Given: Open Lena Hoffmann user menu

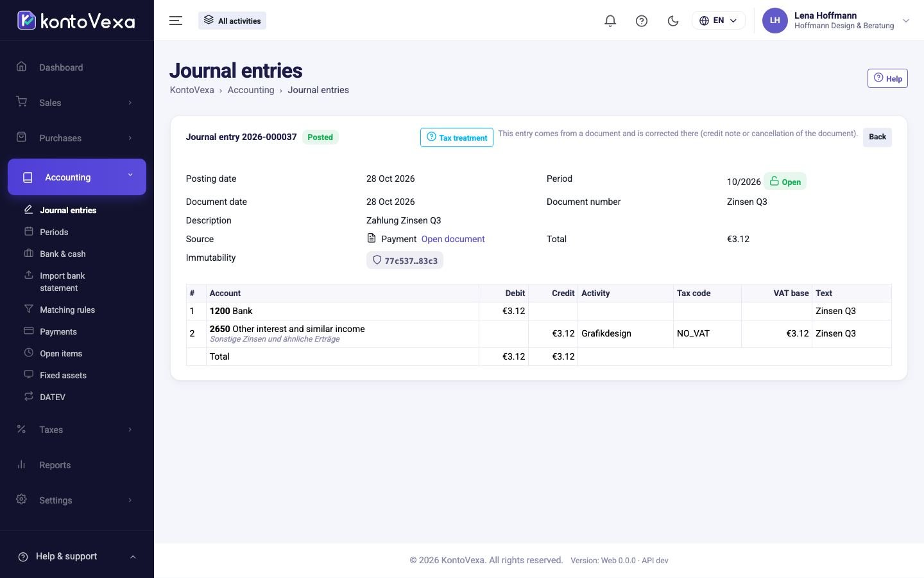Looking at the screenshot, I should pos(835,21).
